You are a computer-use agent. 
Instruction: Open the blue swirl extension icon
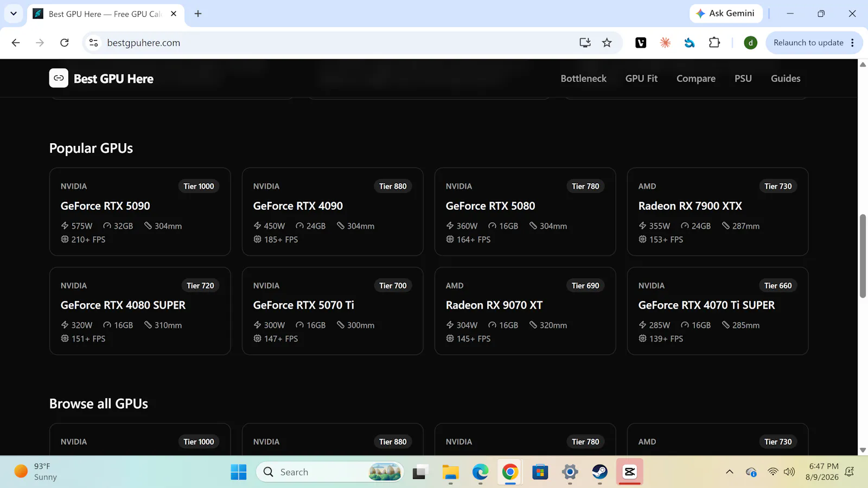[690, 43]
